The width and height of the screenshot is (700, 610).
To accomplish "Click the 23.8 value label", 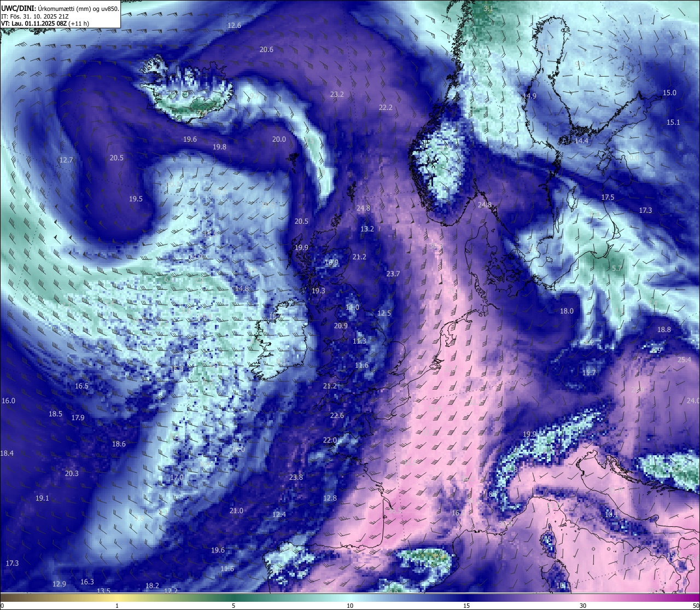I will [x=296, y=478].
